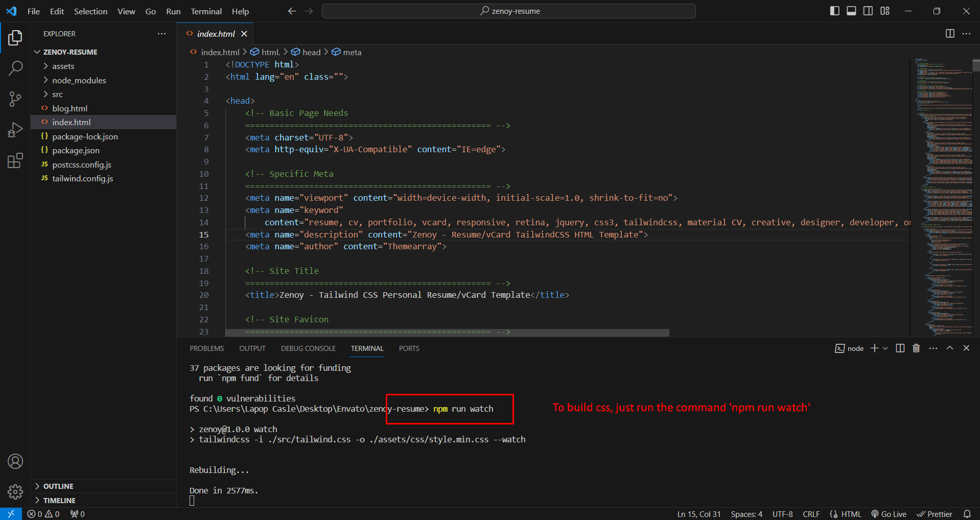Open the Terminal menu
The image size is (980, 520).
click(206, 11)
